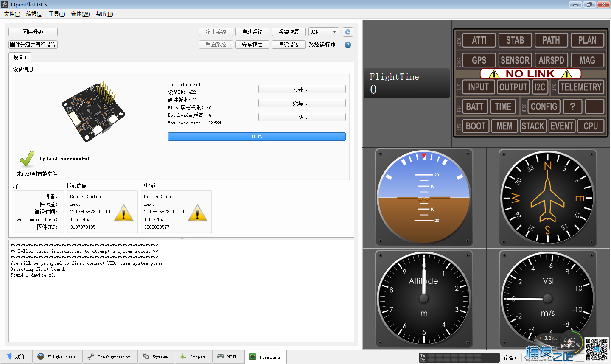Image resolution: width=611 pixels, height=364 pixels.
Task: Click the Tx Rx telemetry monitor
Action: click(459, 358)
